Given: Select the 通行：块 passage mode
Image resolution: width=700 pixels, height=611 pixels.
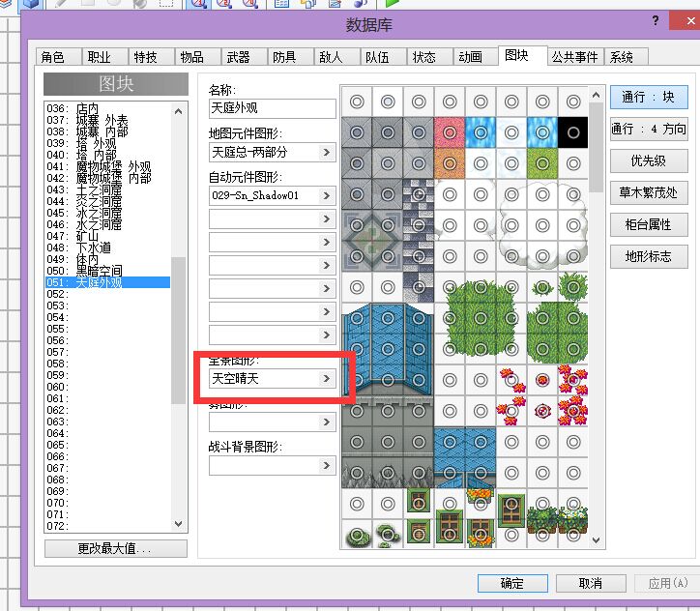Looking at the screenshot, I should tap(649, 97).
